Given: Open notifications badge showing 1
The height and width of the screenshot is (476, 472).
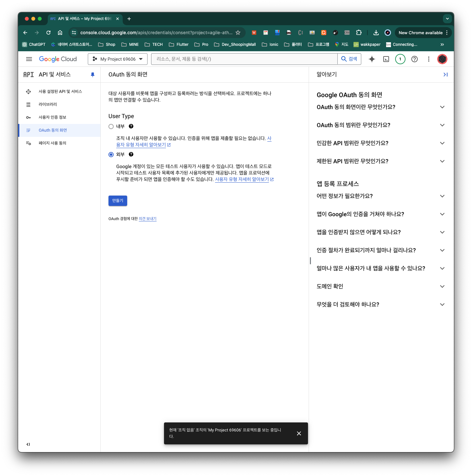Looking at the screenshot, I should [400, 59].
